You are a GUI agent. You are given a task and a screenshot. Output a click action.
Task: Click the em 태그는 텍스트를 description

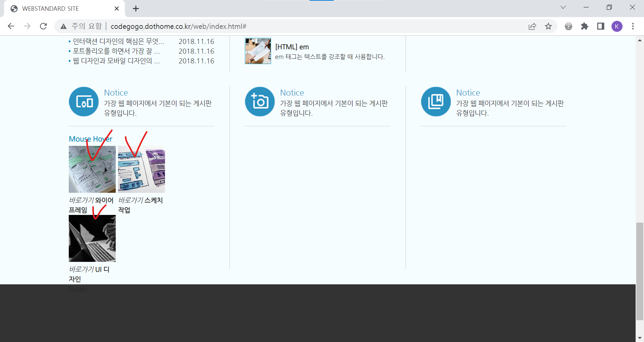pos(330,57)
